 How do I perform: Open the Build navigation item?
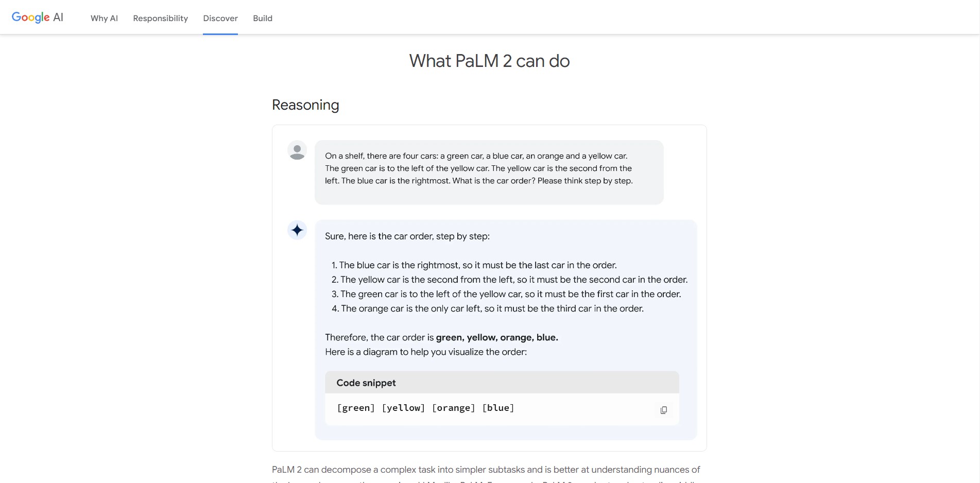click(x=263, y=18)
